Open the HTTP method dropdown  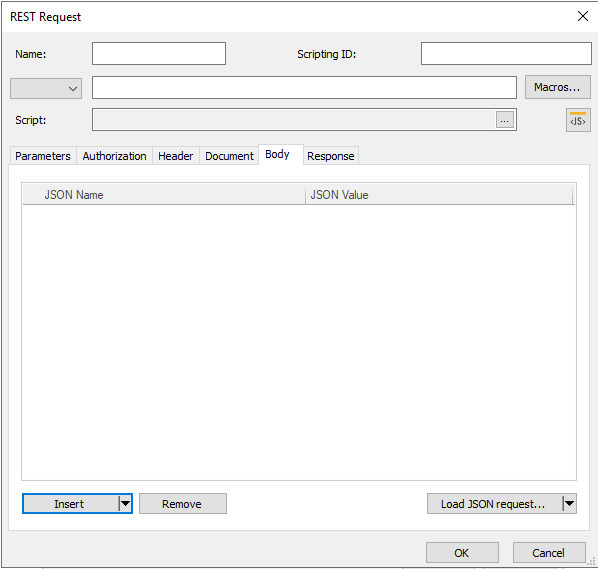46,88
